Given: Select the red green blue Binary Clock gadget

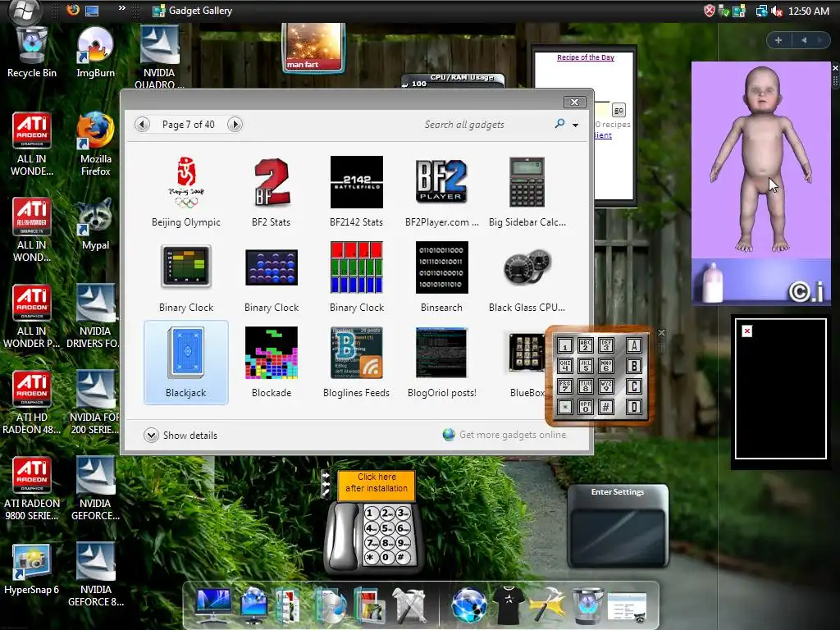Looking at the screenshot, I should [x=356, y=277].
